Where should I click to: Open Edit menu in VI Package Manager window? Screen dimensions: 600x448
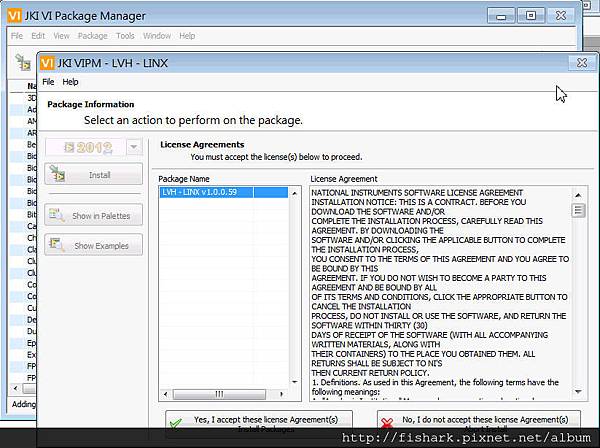pyautogui.click(x=38, y=36)
